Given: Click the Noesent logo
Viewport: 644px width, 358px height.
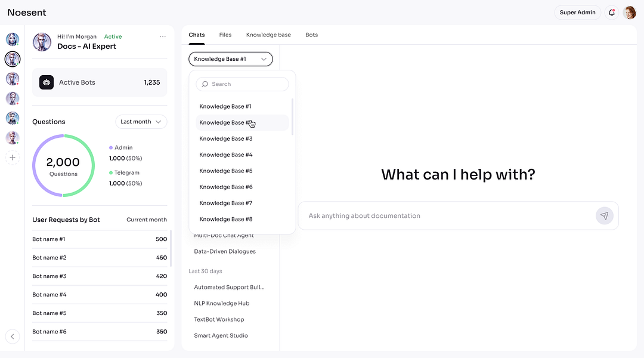Looking at the screenshot, I should click(x=27, y=13).
